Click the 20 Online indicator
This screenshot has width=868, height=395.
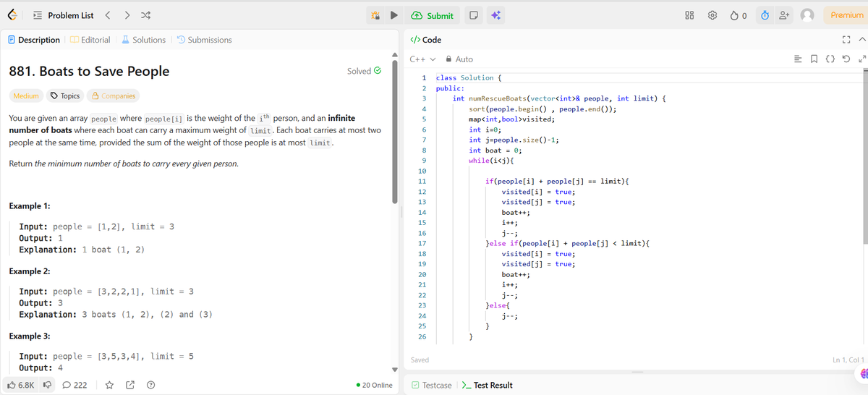[375, 385]
